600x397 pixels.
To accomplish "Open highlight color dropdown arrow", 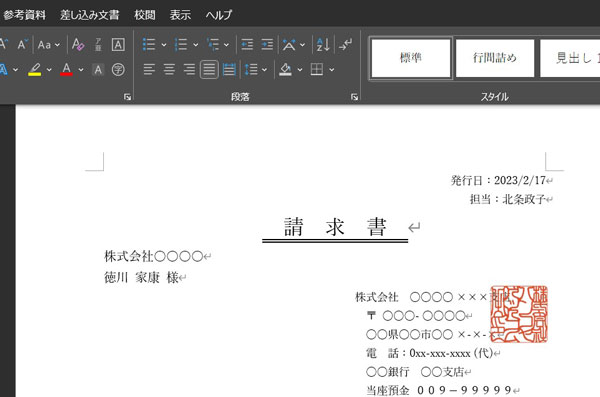I will 49,70.
